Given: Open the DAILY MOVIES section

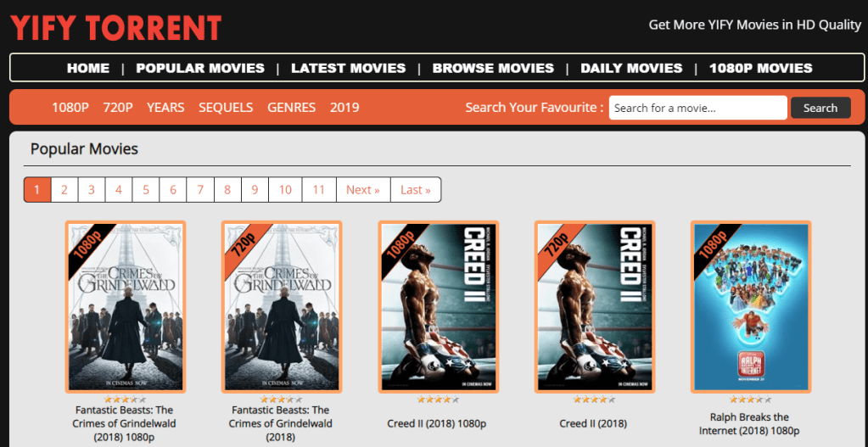Looking at the screenshot, I should click(631, 68).
